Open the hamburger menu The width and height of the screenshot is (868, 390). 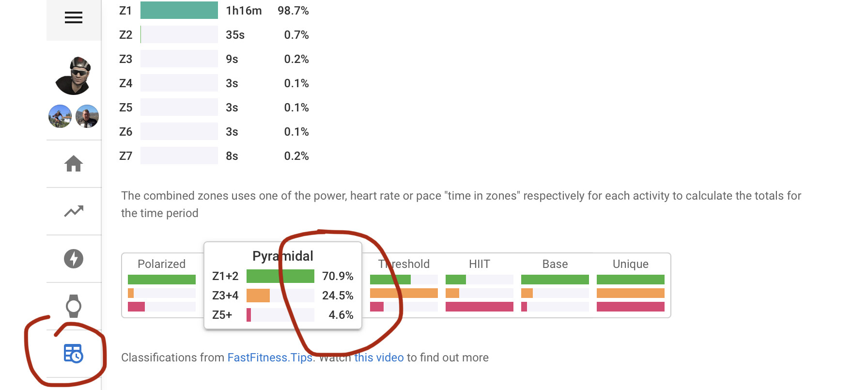(74, 18)
